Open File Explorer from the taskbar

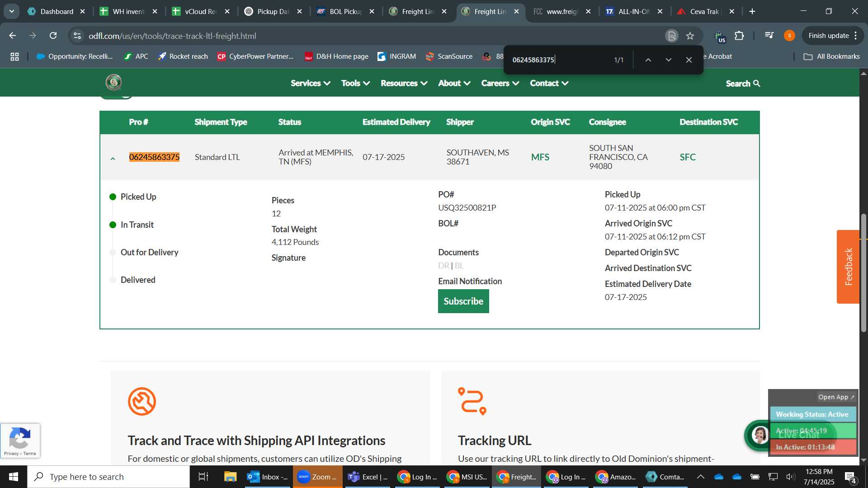click(230, 477)
